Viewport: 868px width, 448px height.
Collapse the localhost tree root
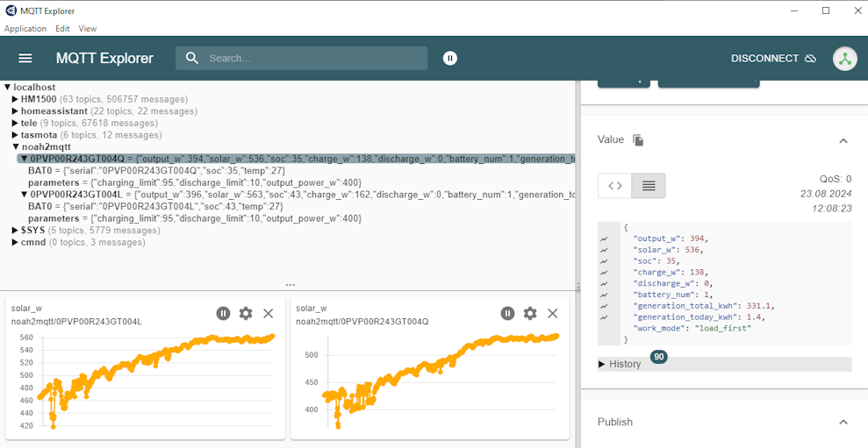tap(8, 87)
